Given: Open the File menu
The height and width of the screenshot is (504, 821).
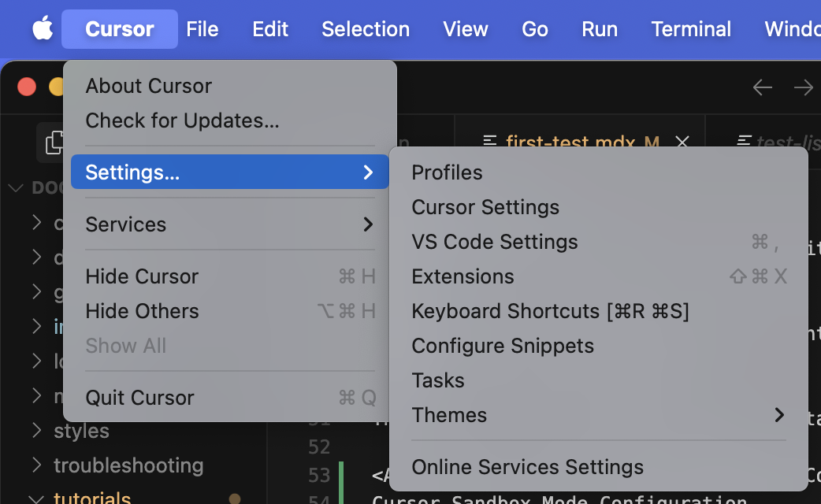Looking at the screenshot, I should (x=202, y=29).
